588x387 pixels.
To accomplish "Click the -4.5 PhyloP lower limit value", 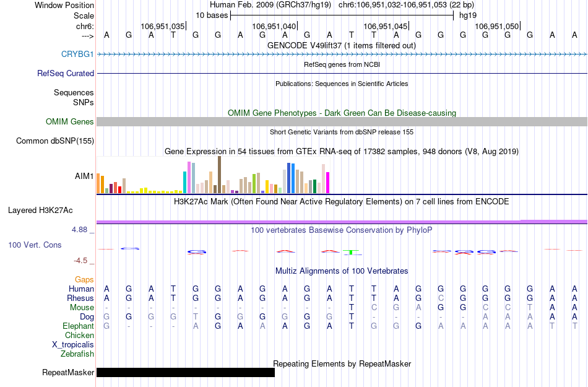I will point(80,261).
